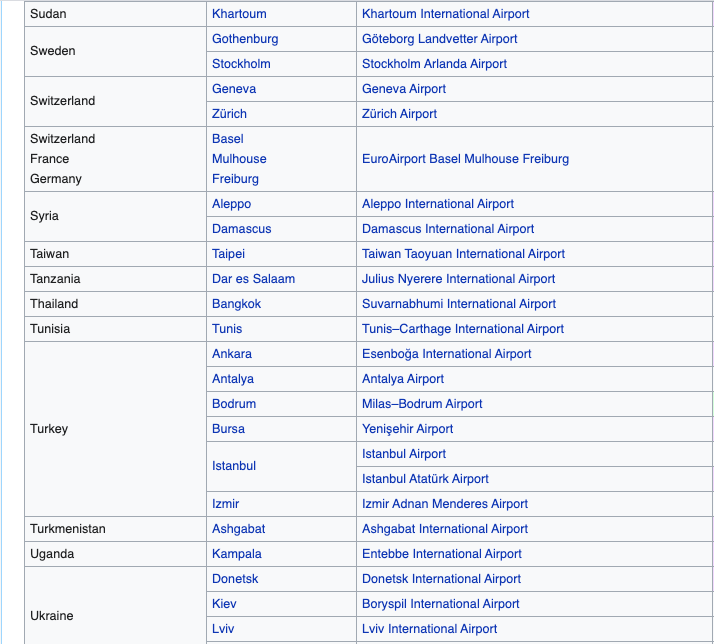
Task: Open Boryspil International Airport link
Action: (x=440, y=604)
